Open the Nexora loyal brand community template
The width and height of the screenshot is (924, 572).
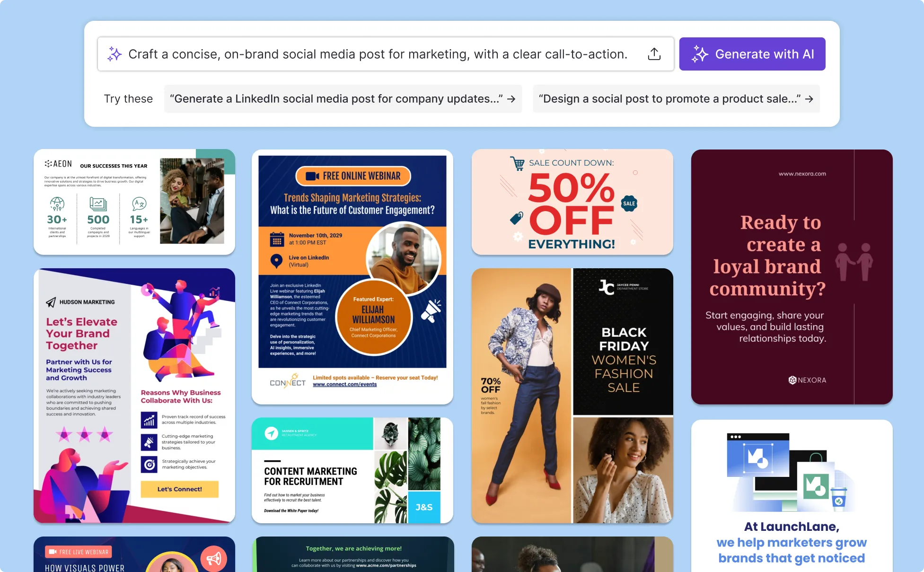point(792,277)
